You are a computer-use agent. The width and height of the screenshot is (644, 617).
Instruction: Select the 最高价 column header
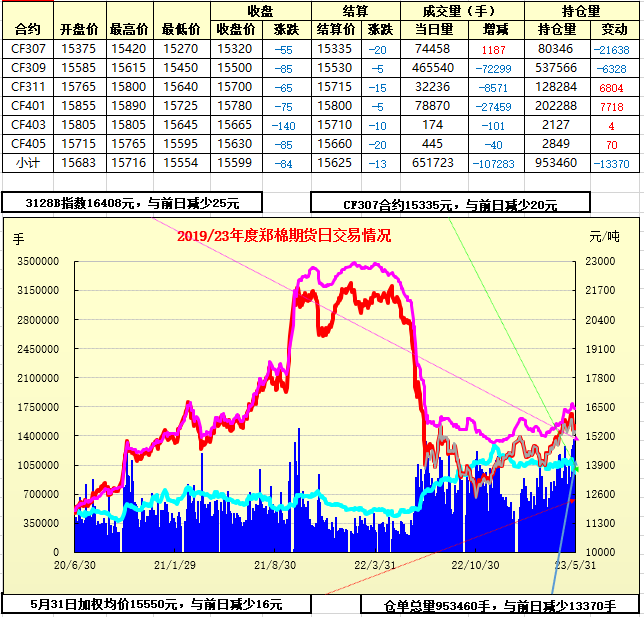click(130, 29)
